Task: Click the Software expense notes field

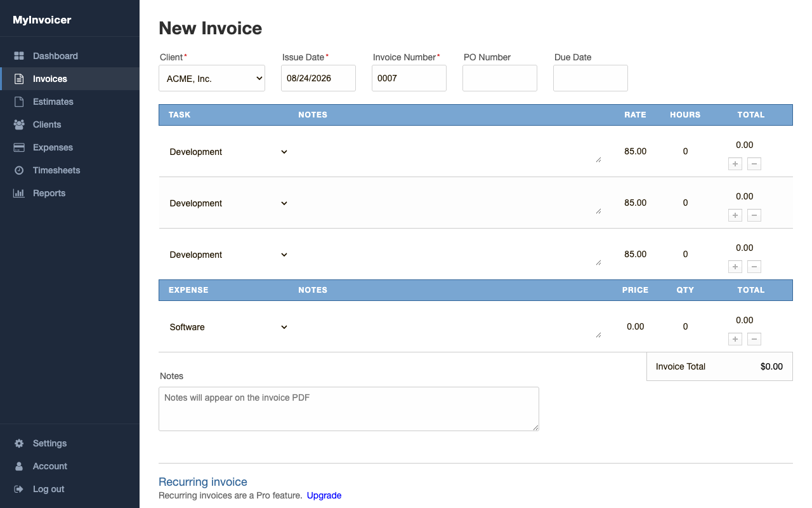Action: tap(449, 327)
